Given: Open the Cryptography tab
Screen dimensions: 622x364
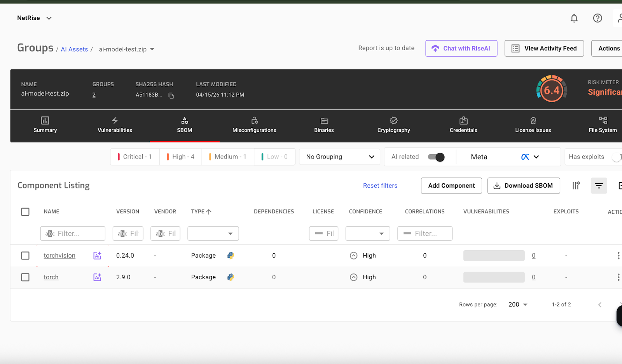Looking at the screenshot, I should click(x=393, y=125).
